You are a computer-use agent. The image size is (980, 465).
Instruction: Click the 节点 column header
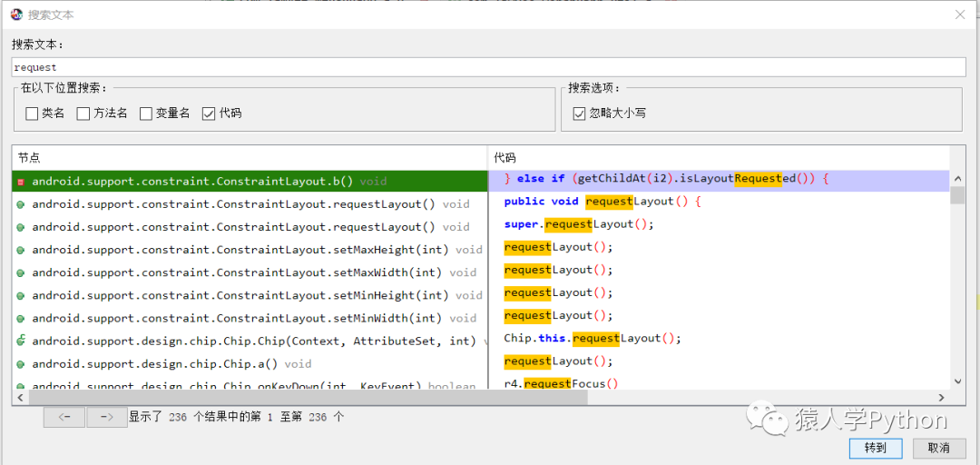point(250,158)
